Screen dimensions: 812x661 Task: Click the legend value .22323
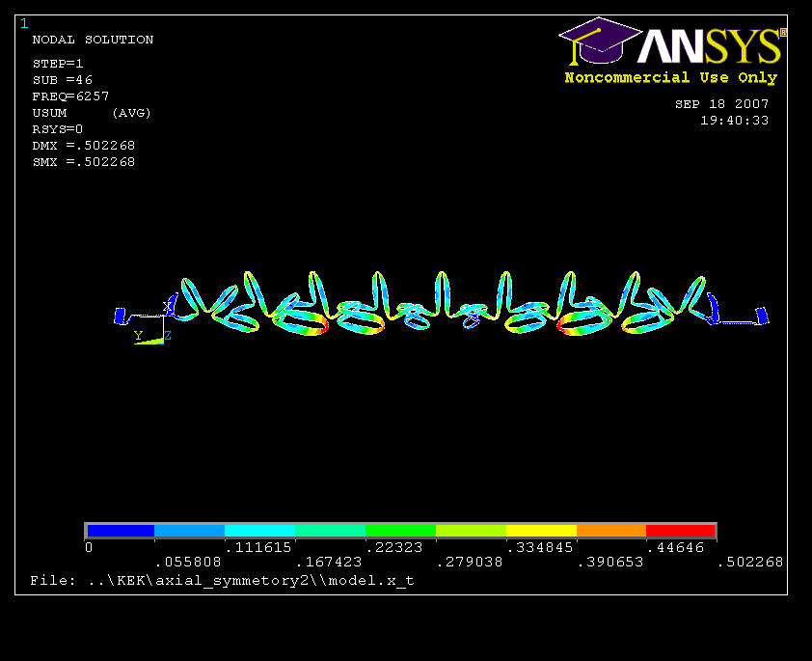coord(394,547)
